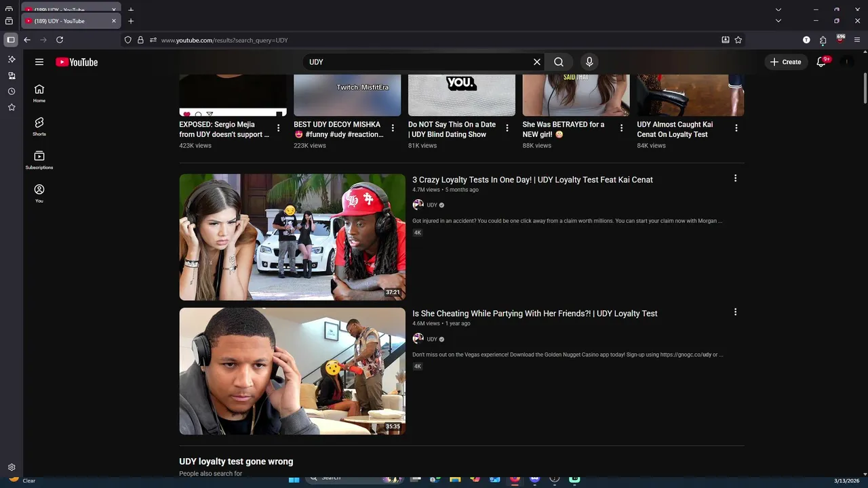Open site permissions icon in address bar
Screen dimensions: 868x488
[153, 40]
